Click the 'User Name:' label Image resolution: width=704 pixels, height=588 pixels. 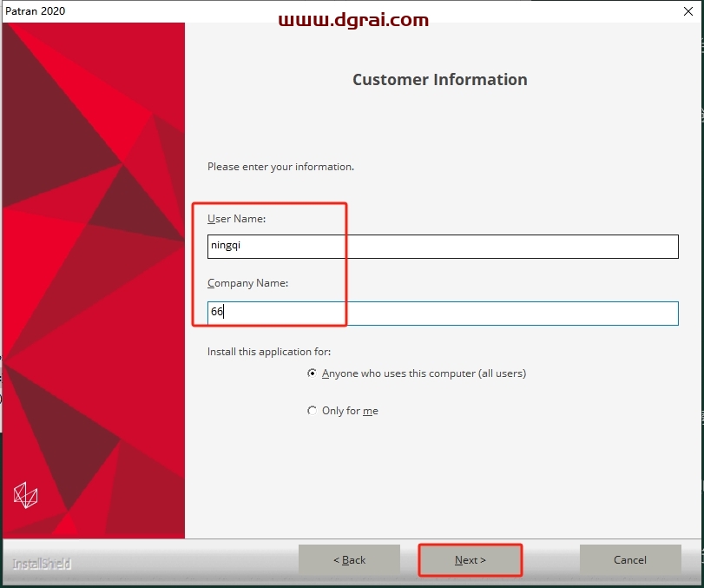tap(237, 219)
